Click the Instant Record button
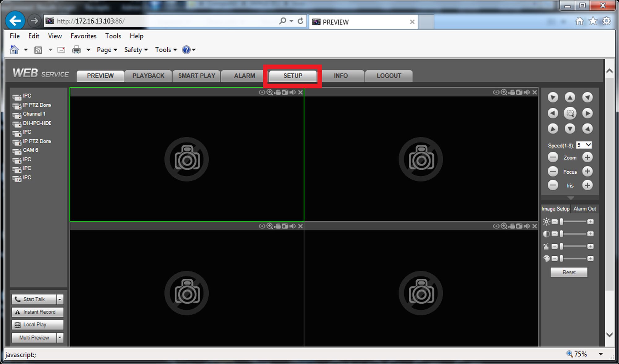Screen dimensions: 619x364 click(37, 312)
